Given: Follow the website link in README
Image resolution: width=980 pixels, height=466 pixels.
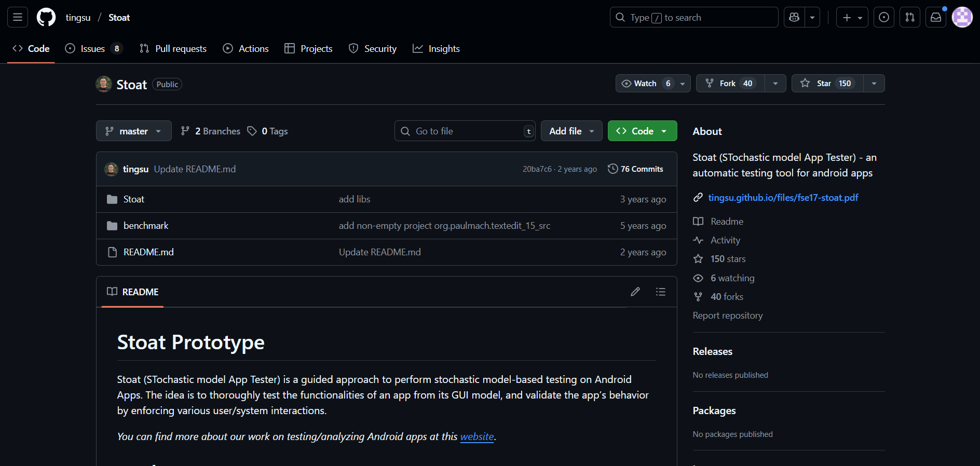Looking at the screenshot, I should [x=477, y=436].
